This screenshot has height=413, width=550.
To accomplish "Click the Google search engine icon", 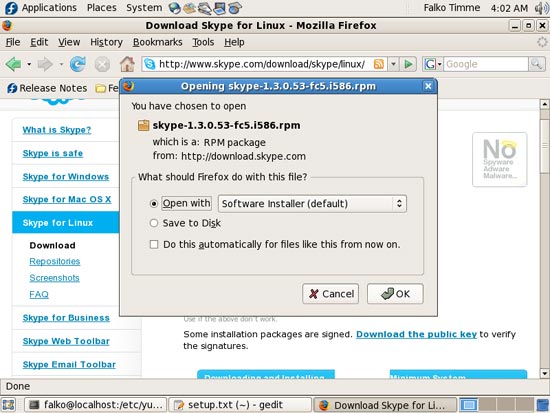I will click(x=429, y=64).
